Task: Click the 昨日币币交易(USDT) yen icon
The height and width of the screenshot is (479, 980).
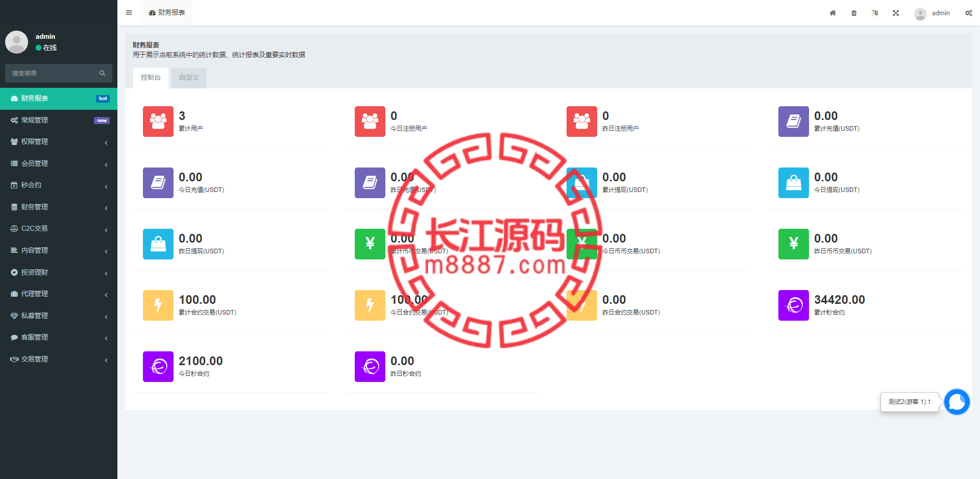Action: click(794, 244)
